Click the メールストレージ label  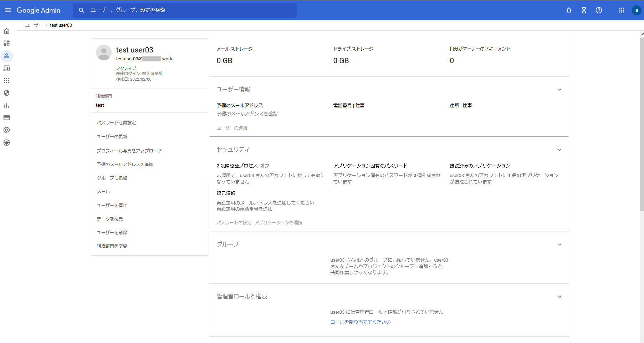235,49
